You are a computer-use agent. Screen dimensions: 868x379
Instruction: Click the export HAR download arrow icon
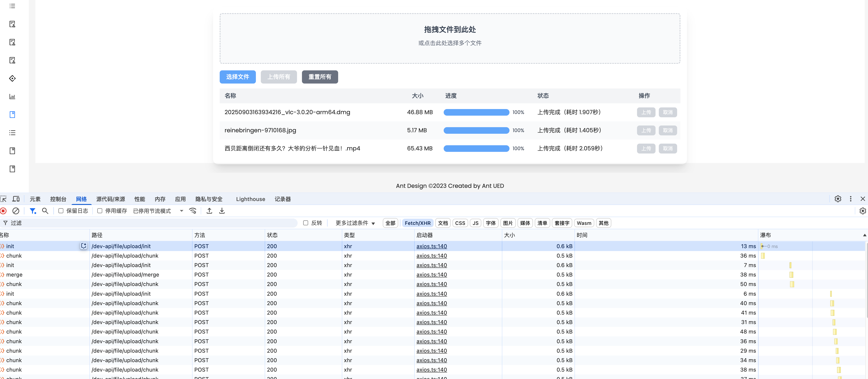(x=222, y=211)
